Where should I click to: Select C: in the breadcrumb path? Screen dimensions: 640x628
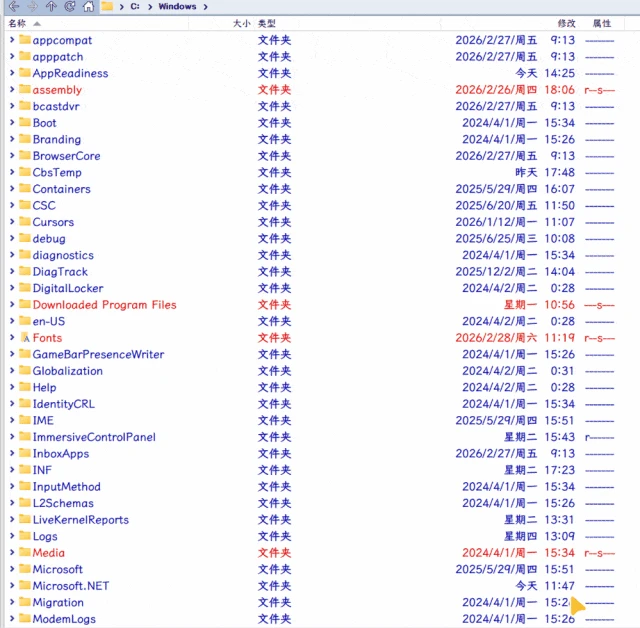tap(135, 7)
